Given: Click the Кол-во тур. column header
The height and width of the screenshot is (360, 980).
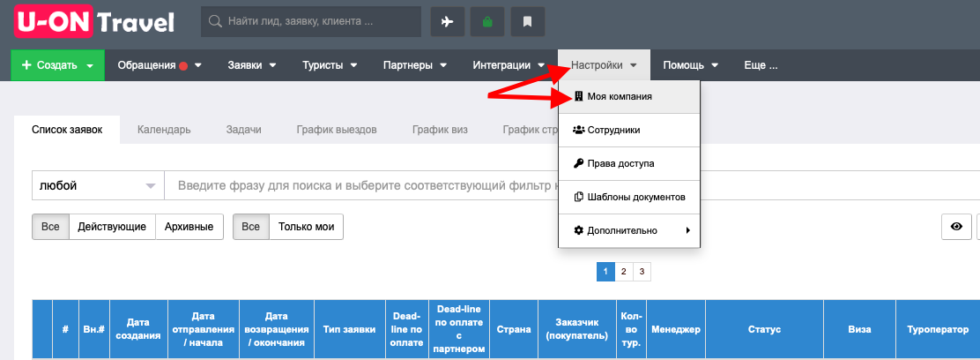Looking at the screenshot, I should (x=631, y=329).
